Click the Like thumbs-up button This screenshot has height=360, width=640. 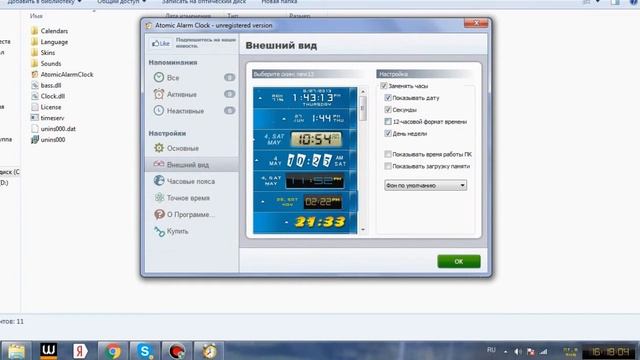click(161, 43)
